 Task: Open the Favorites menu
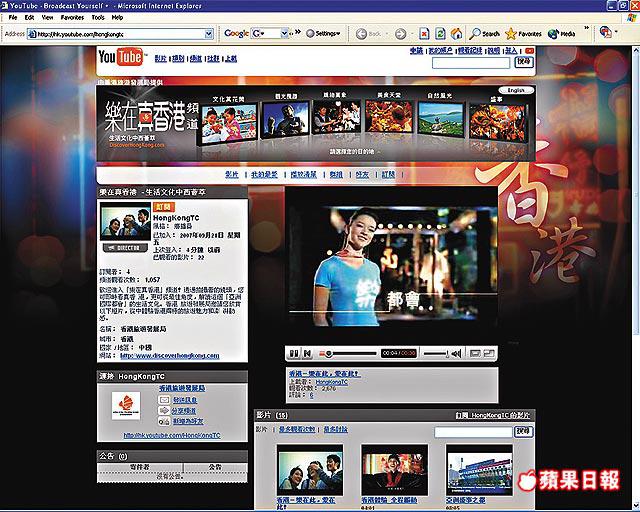[x=72, y=18]
